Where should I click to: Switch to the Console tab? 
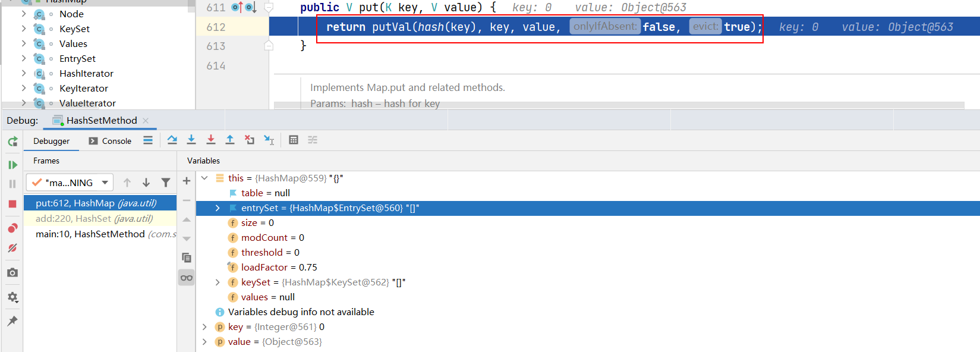pyautogui.click(x=110, y=141)
